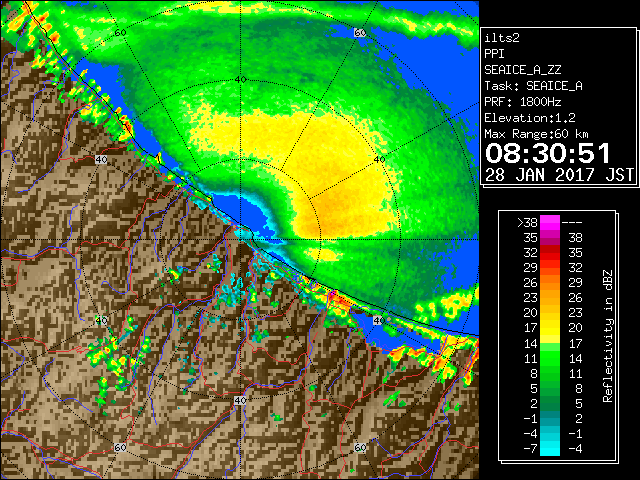
Task: Click the "PRF: 1800Hz" value
Action: click(x=523, y=102)
